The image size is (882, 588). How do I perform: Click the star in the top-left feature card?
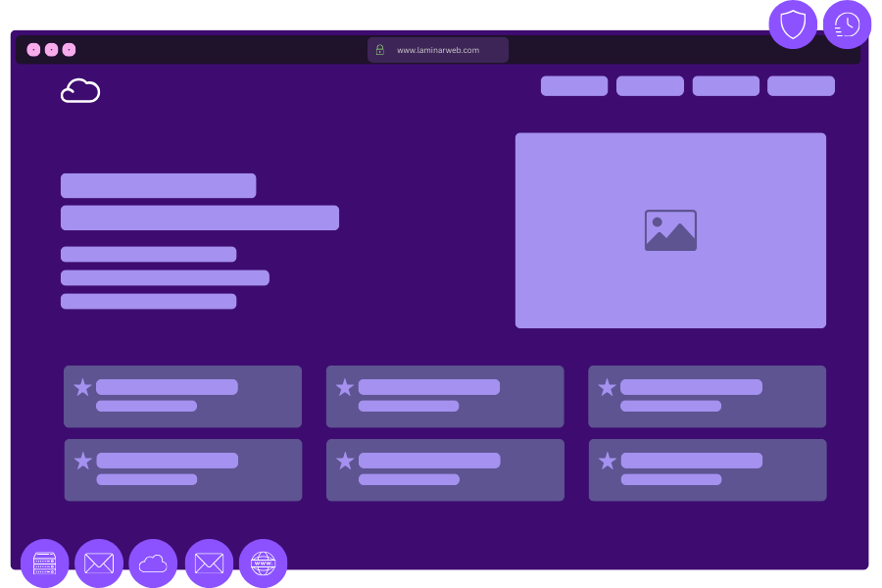pyautogui.click(x=82, y=388)
